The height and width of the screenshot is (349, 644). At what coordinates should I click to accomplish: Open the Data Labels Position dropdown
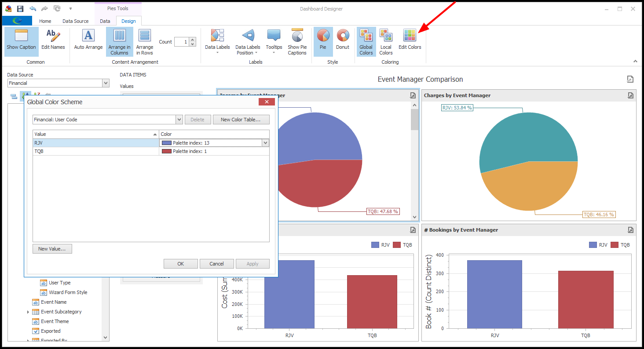[x=248, y=41]
